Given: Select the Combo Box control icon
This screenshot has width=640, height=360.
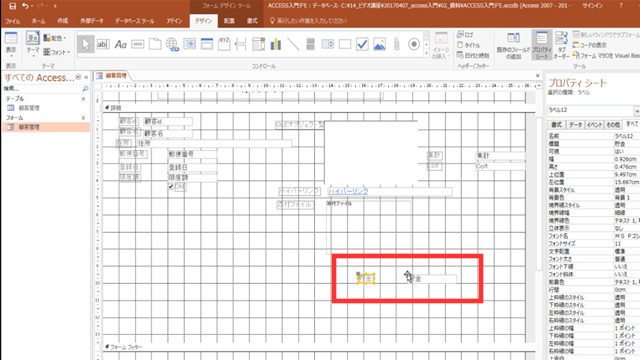Looking at the screenshot, I should [258, 44].
